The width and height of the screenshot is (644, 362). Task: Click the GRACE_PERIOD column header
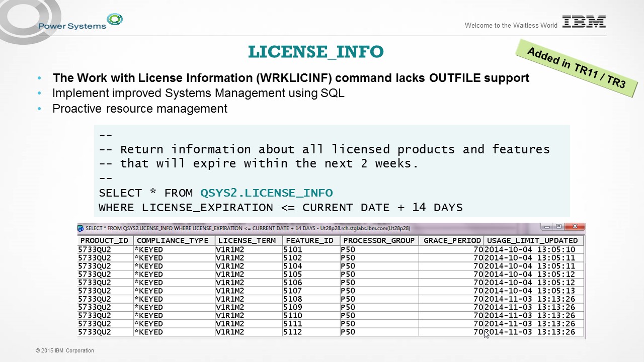451,241
